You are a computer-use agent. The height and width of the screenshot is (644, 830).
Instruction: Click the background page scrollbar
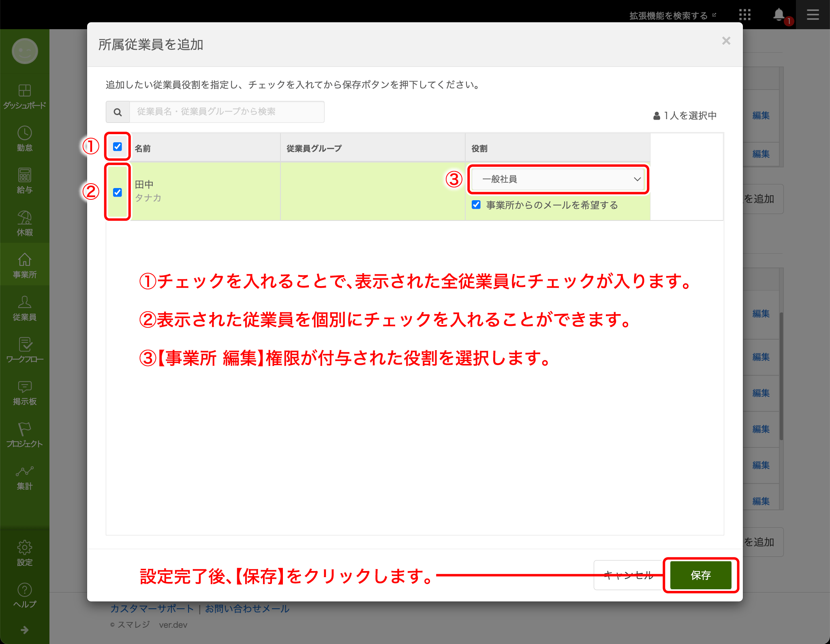[781, 376]
